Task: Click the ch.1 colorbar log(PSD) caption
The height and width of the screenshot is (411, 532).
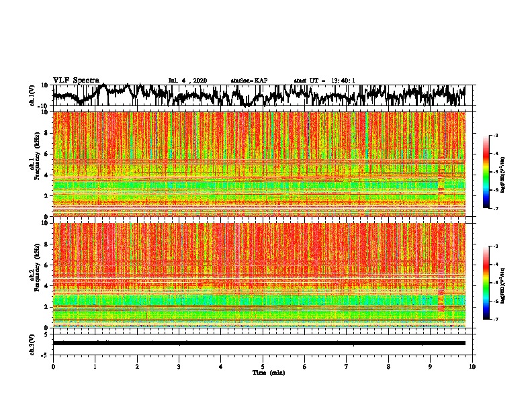Action: [x=503, y=175]
